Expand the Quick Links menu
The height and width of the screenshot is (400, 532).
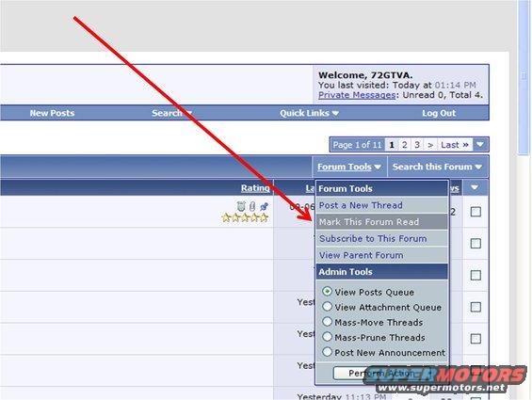pos(309,113)
